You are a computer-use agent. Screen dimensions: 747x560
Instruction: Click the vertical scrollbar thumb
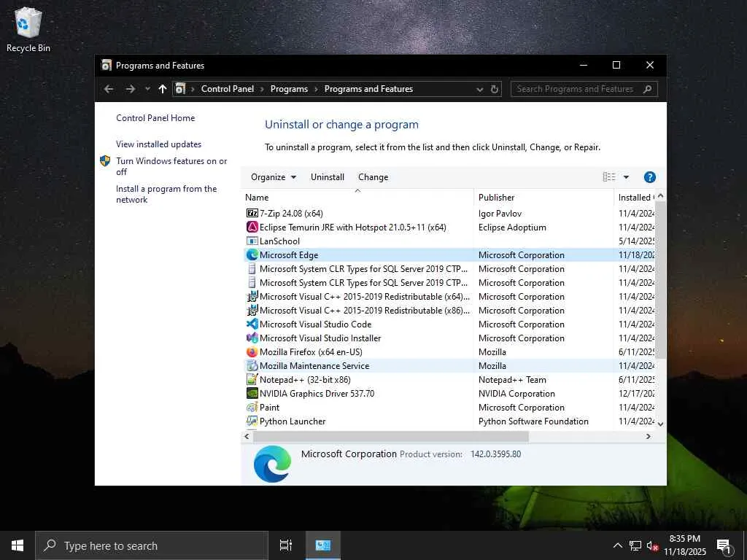[660, 280]
